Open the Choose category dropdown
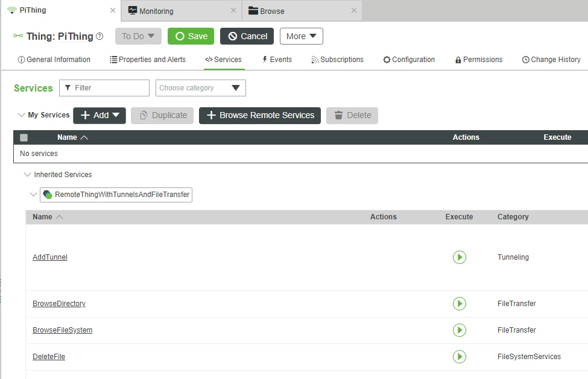Image resolution: width=588 pixels, height=379 pixels. tap(201, 88)
